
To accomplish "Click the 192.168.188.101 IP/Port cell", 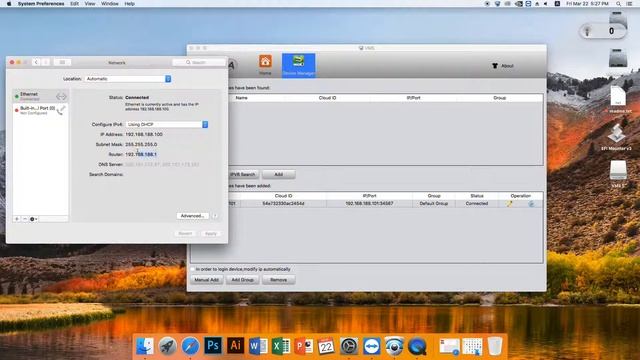I will pyautogui.click(x=369, y=203).
